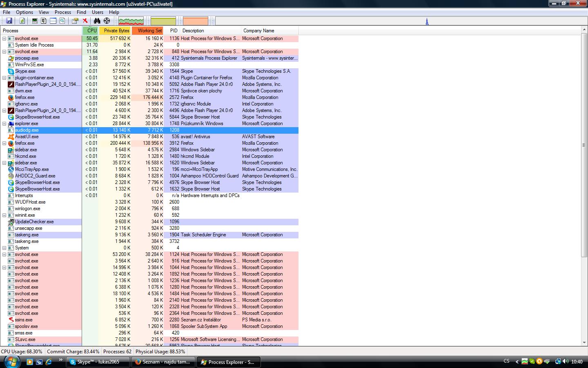Image resolution: width=588 pixels, height=368 pixels.
Task: Switch to Seznam Firefox taskbar button
Action: [x=163, y=362]
